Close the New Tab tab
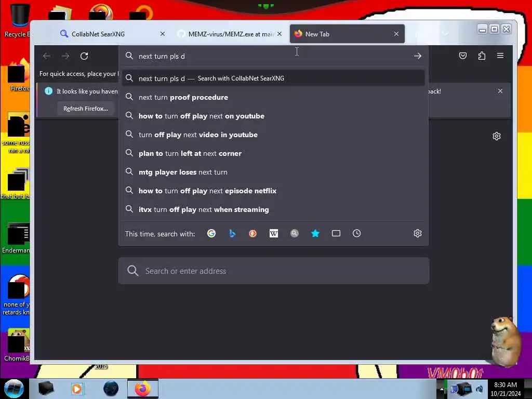Screen dimensions: 532x399 click(396, 34)
